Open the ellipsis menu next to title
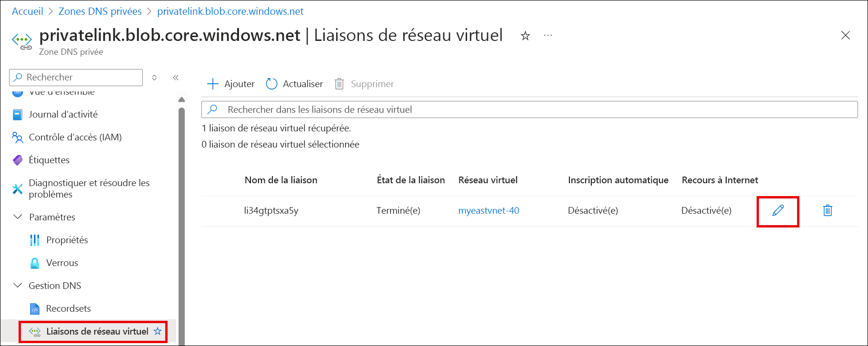Viewport: 868px width, 346px height. [x=548, y=35]
